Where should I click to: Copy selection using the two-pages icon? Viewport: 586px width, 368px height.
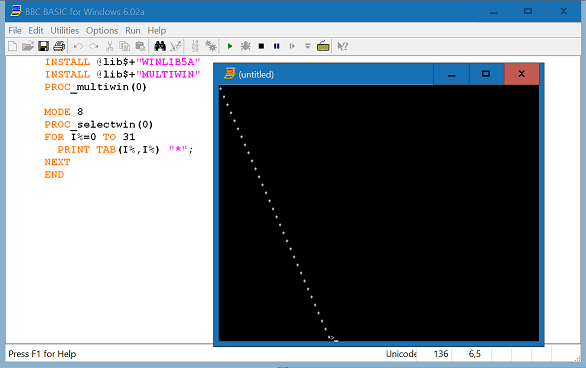click(124, 46)
